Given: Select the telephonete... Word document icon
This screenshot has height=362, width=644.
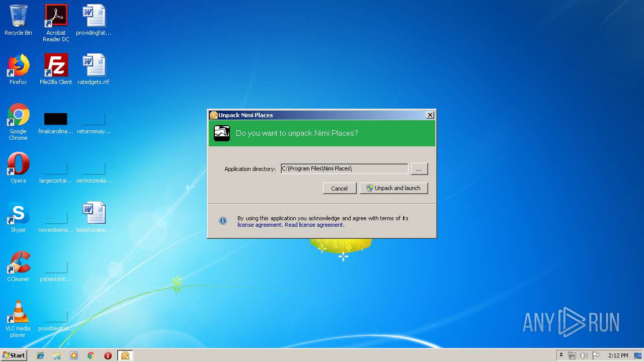Looking at the screenshot, I should (94, 217).
